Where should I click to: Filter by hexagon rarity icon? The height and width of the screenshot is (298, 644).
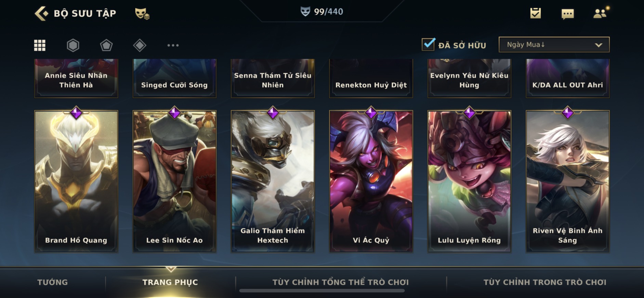tap(73, 45)
